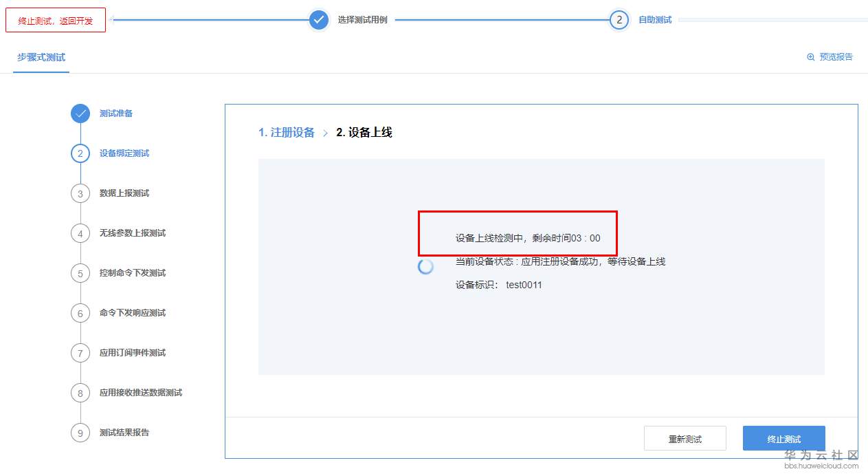Click the 重新测试 button
The width and height of the screenshot is (868, 476).
(x=685, y=439)
